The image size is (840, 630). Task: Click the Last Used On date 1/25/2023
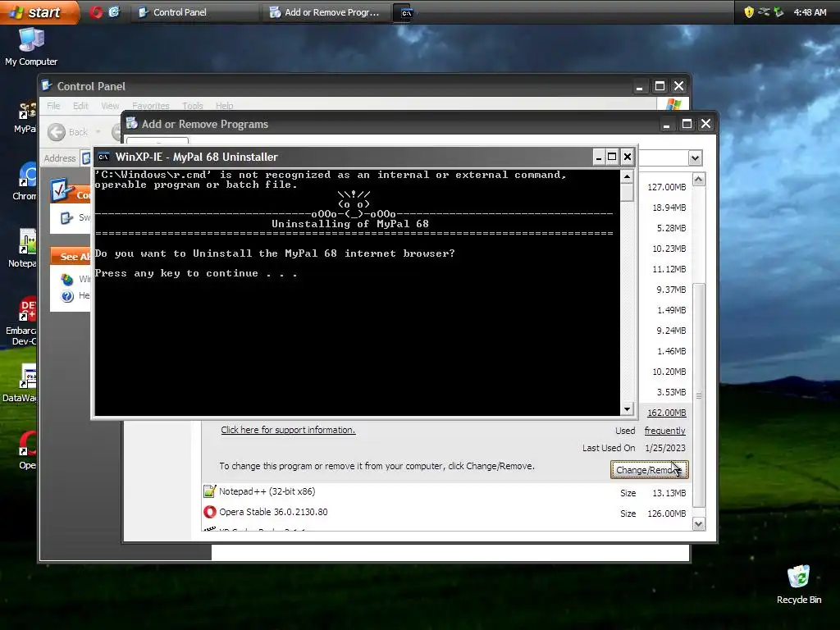click(664, 448)
